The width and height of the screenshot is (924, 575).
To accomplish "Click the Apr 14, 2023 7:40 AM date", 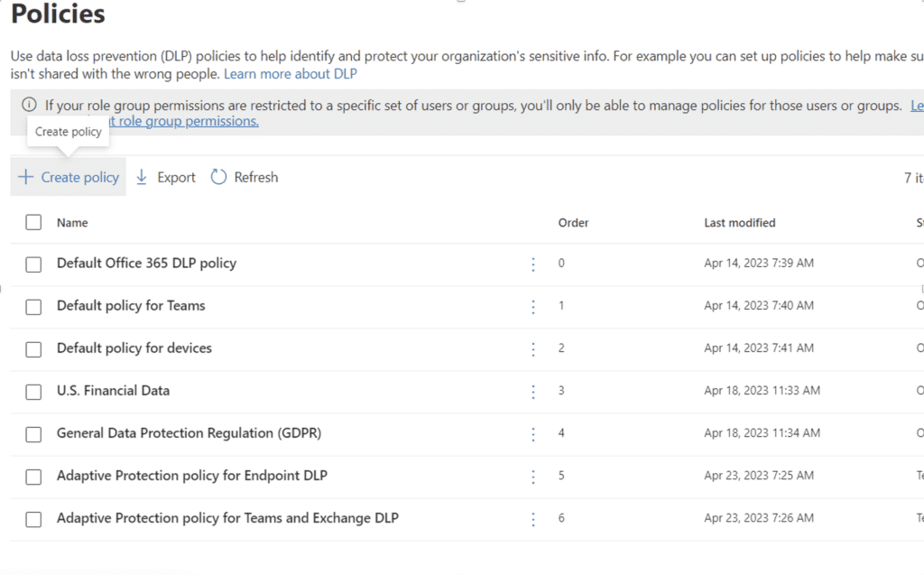I will coord(759,305).
